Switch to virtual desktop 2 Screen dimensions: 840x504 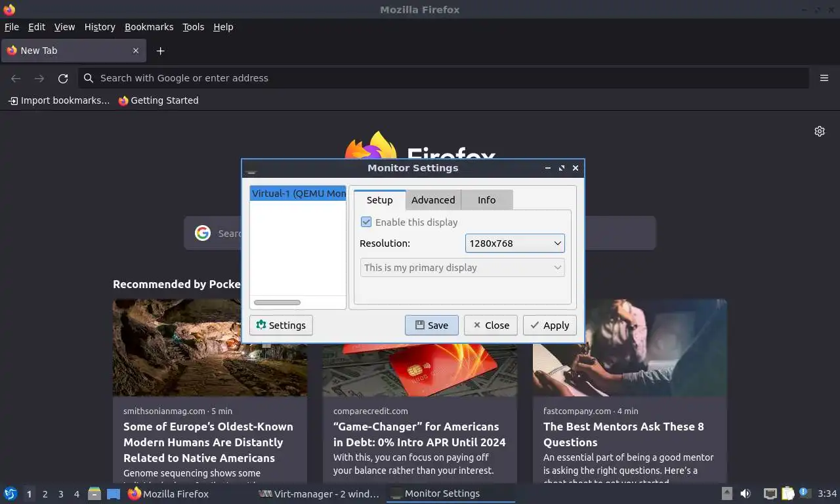tap(45, 494)
